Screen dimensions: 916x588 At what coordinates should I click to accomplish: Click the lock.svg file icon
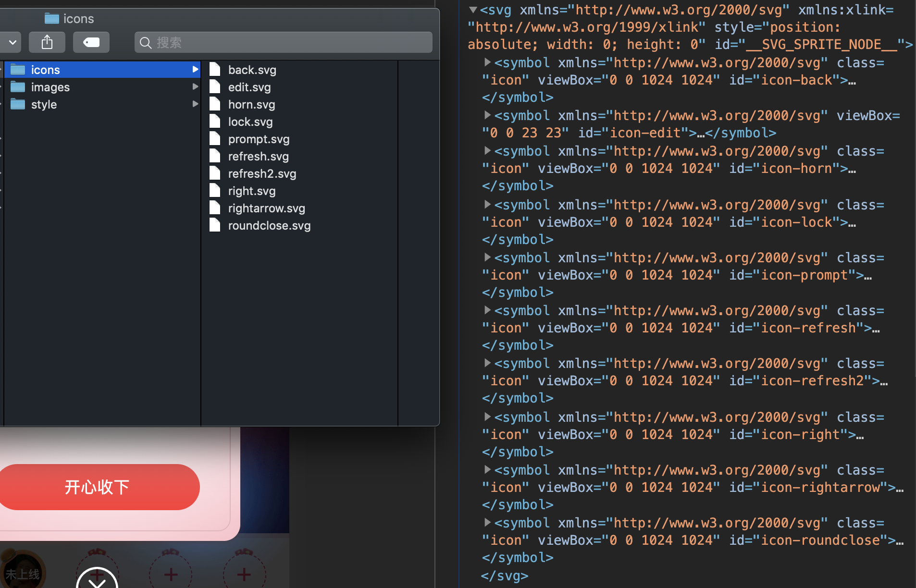coord(215,121)
